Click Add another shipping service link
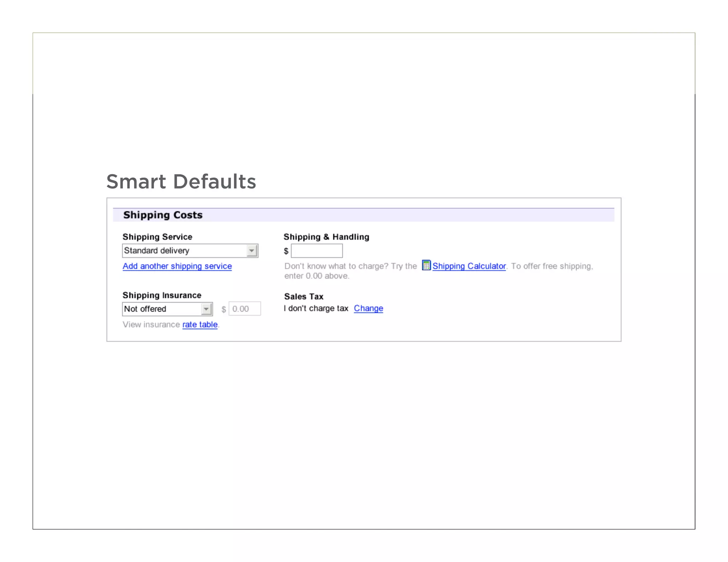728x562 pixels. 177,266
